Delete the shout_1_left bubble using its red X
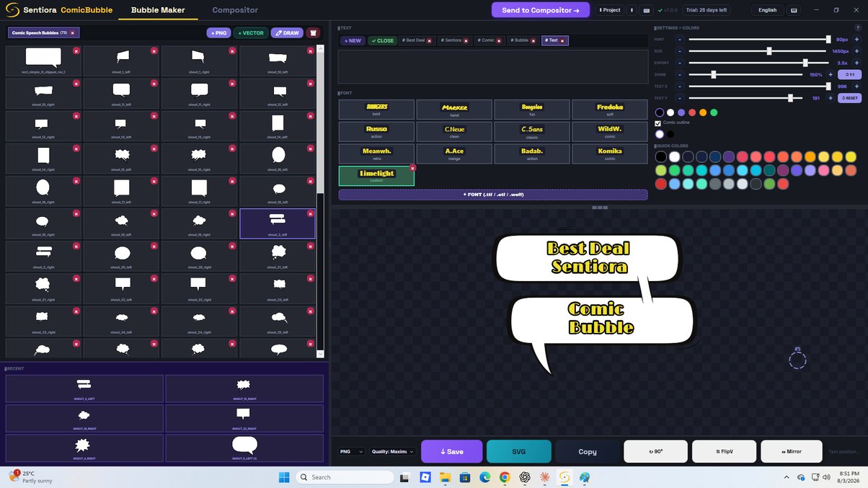This screenshot has width=868, height=488. (154, 51)
